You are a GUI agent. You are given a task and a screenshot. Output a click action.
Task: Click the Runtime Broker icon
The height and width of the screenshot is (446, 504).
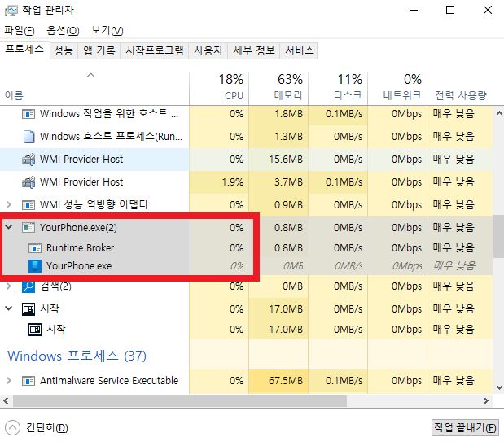(x=35, y=248)
